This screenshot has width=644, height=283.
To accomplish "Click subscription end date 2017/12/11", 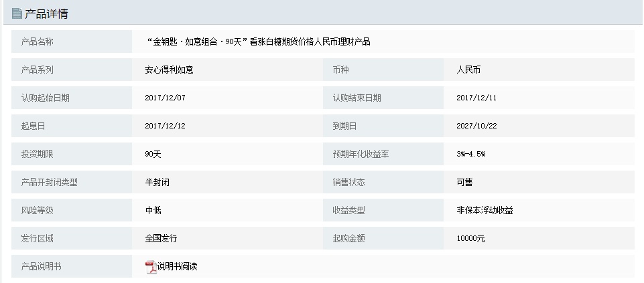I will point(476,98).
